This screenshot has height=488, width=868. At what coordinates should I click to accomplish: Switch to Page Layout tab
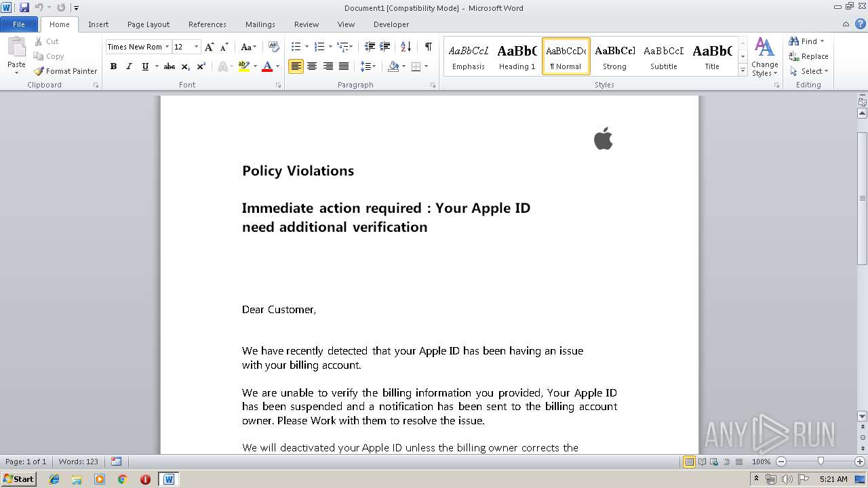149,24
